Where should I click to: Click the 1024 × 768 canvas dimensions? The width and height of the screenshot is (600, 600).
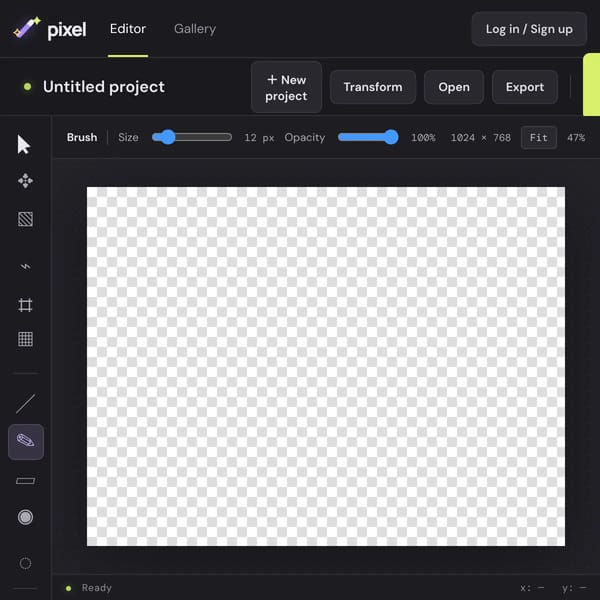coord(481,137)
